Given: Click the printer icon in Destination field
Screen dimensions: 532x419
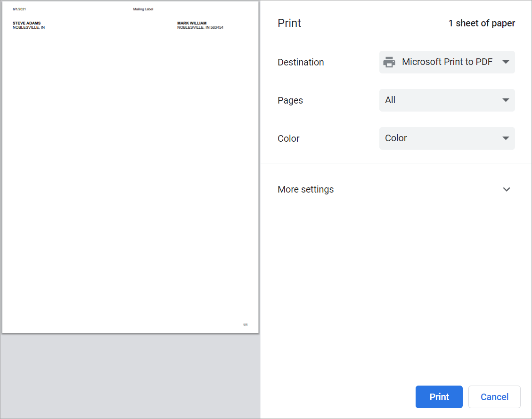Looking at the screenshot, I should (x=389, y=62).
